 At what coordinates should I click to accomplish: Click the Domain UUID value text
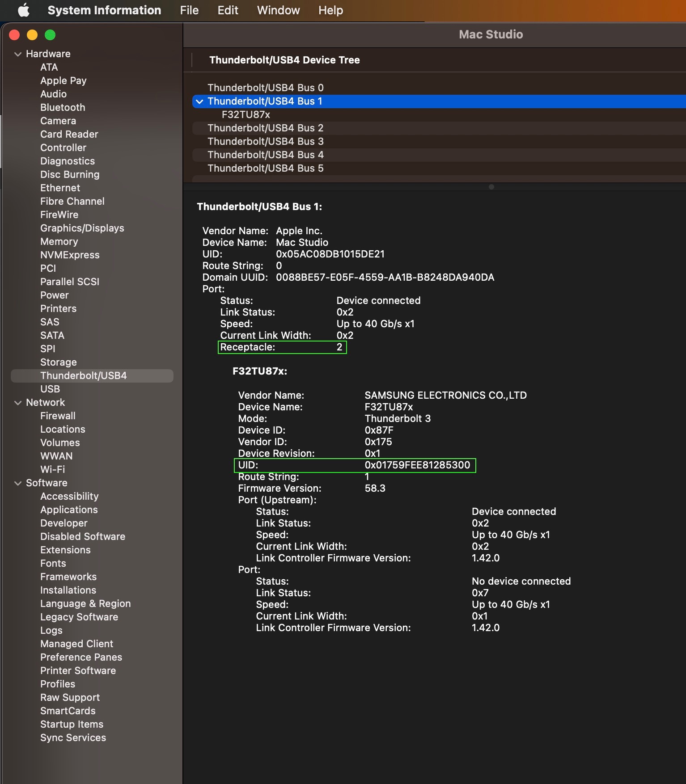pos(385,277)
